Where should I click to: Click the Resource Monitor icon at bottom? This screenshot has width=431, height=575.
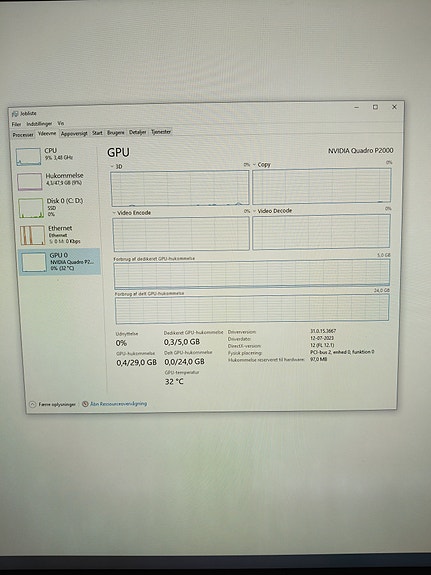[85, 404]
